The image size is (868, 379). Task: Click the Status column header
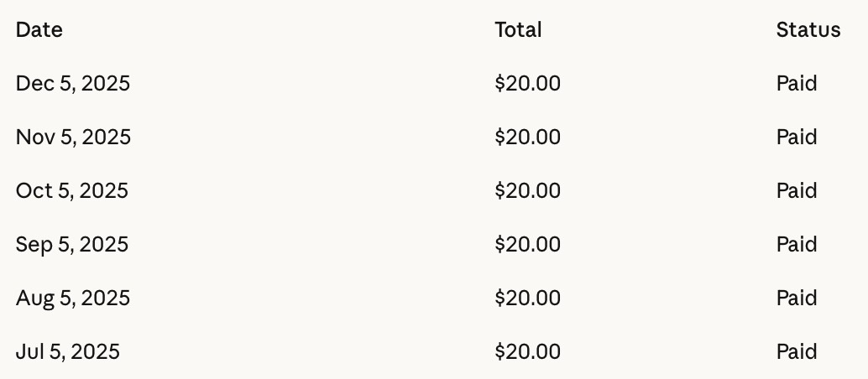[x=808, y=30]
